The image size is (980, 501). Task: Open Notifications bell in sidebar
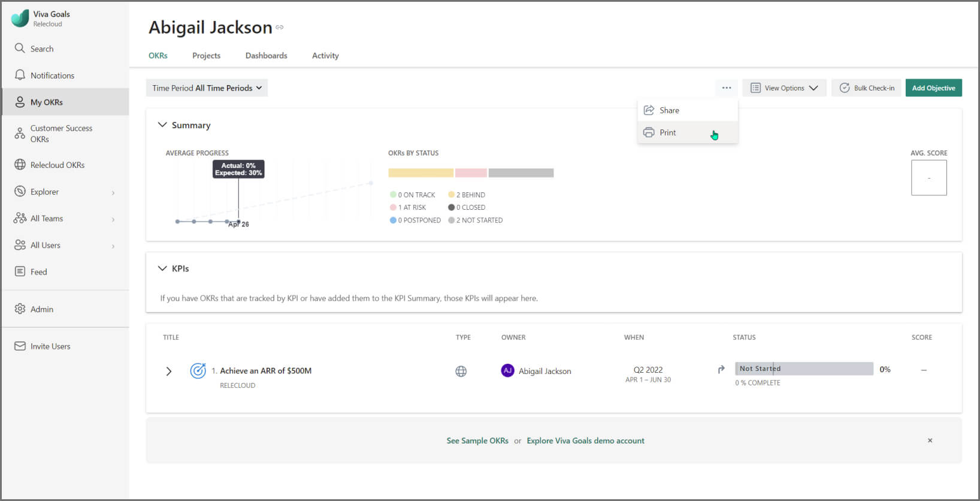click(65, 76)
